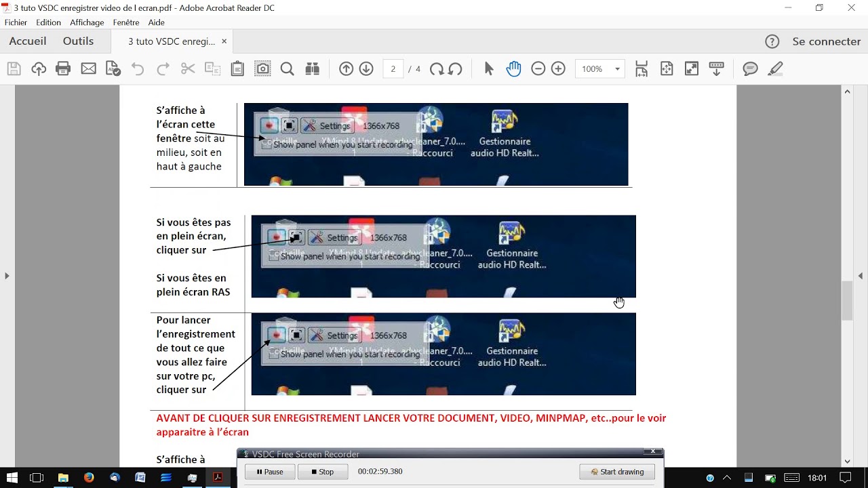The image size is (868, 488).
Task: Rotate the page counterclockwise
Action: pyautogui.click(x=455, y=68)
